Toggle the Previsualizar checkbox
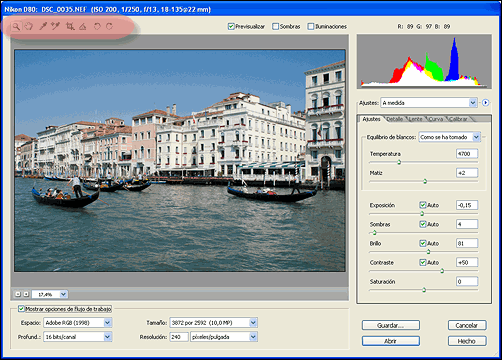Screen dimensions: 502x360 tap(231, 26)
